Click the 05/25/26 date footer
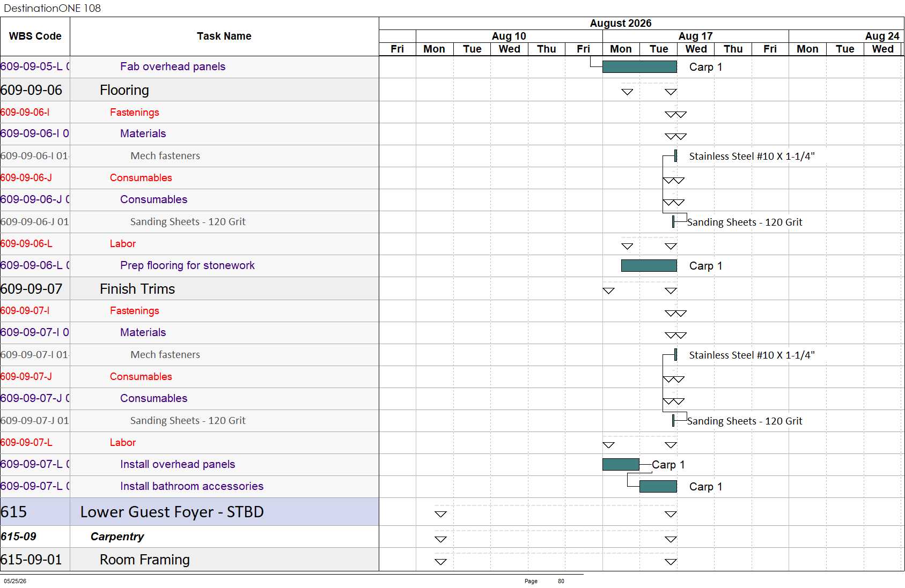905x588 pixels. pyautogui.click(x=15, y=581)
